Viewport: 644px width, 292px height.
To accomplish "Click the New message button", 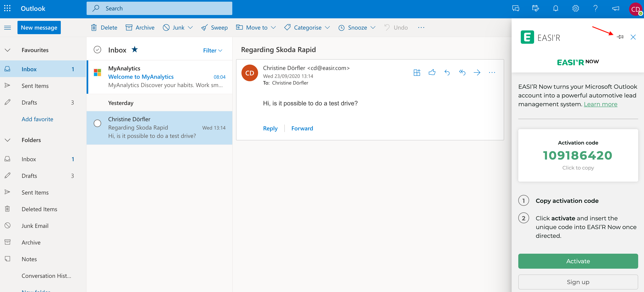I will [x=39, y=27].
